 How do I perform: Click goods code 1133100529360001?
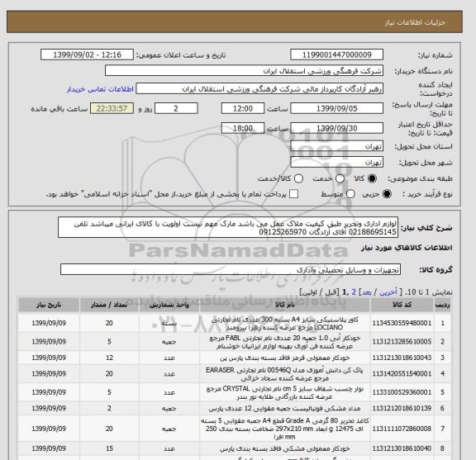pos(402,392)
